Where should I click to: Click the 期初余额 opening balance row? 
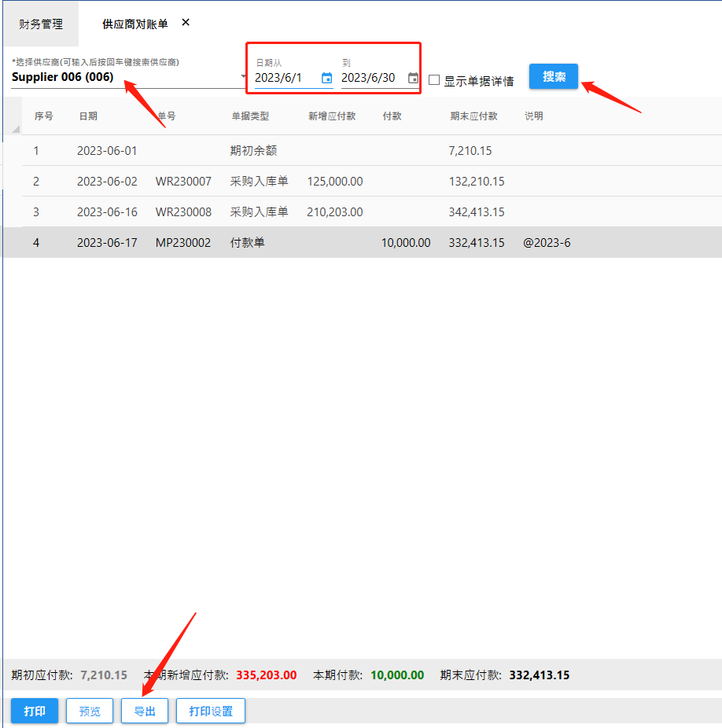pyautogui.click(x=253, y=151)
